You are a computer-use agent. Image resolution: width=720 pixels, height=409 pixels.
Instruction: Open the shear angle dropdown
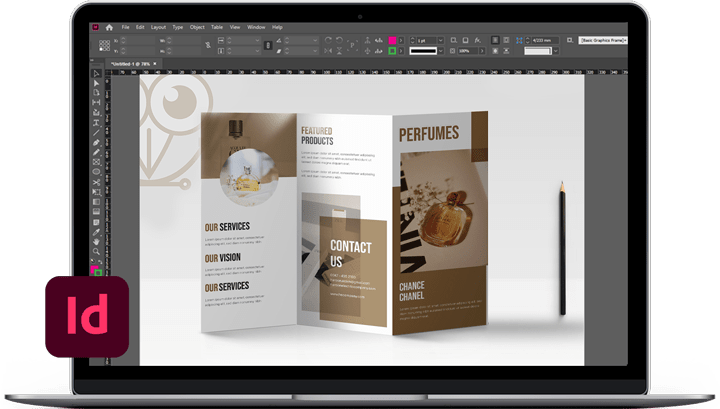coord(315,51)
